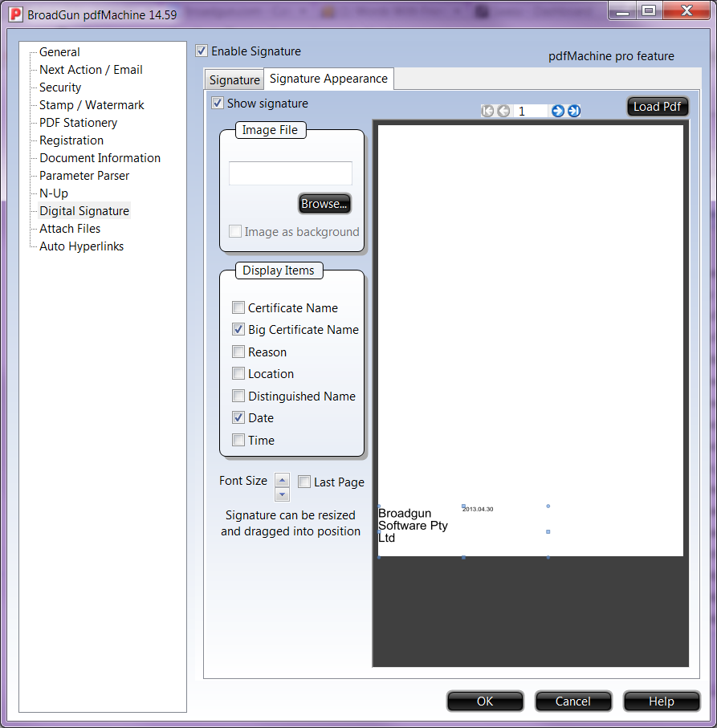Uncheck the Enable Signature checkbox
The image size is (717, 728).
[x=202, y=51]
